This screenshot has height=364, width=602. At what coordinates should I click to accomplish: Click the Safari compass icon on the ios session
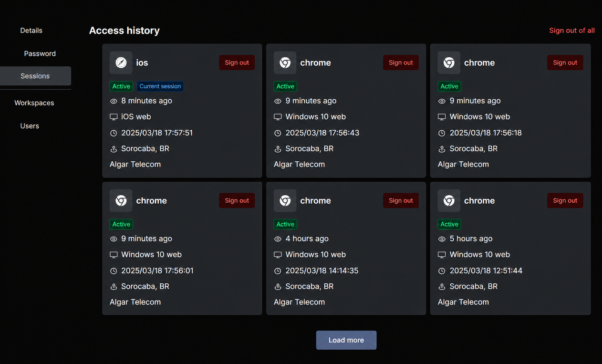coord(121,62)
